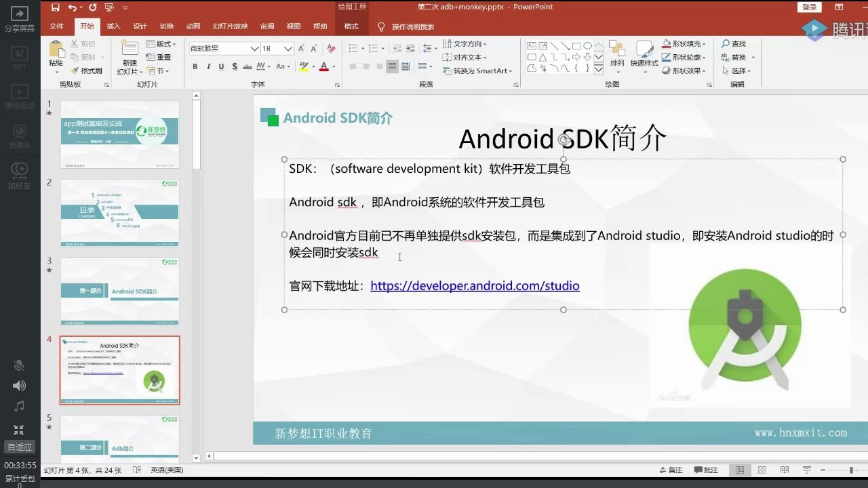Open the line spacing dropdown
This screenshot has width=868, height=488.
(429, 49)
